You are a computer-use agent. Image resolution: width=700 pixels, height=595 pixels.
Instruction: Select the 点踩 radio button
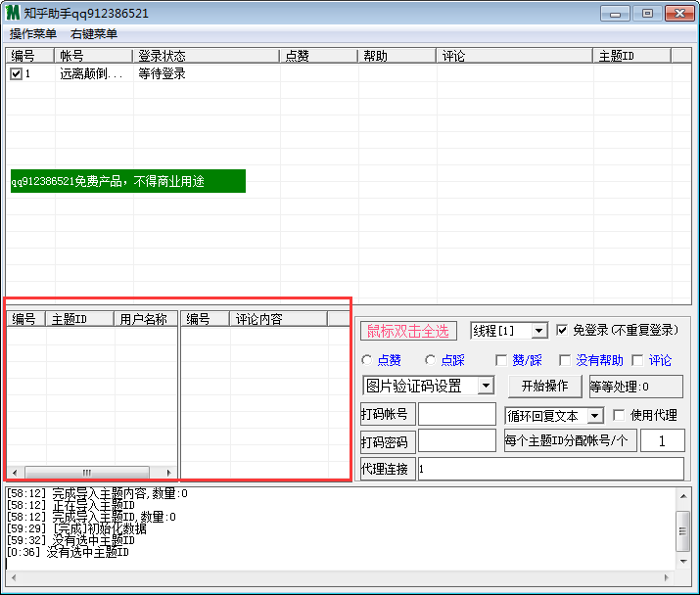[431, 360]
